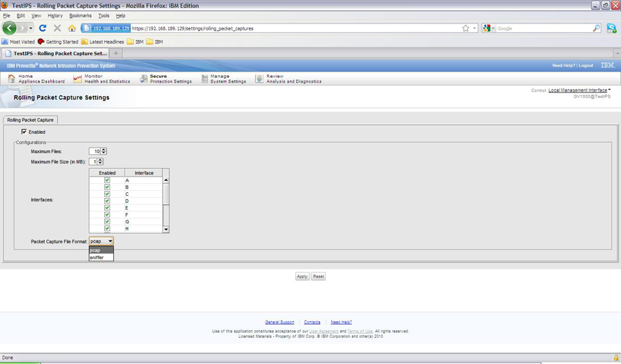Open the Firefox Help menu
The height and width of the screenshot is (364, 621).
coord(120,15)
